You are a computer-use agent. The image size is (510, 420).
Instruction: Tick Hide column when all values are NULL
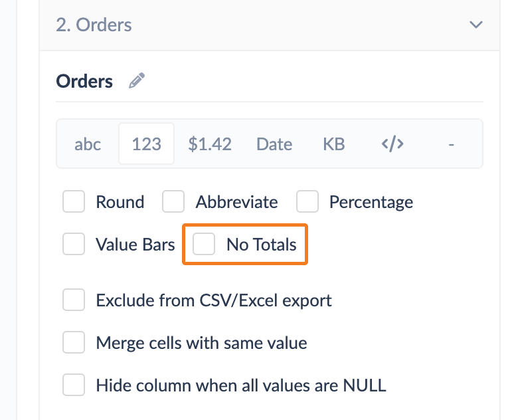click(x=74, y=385)
